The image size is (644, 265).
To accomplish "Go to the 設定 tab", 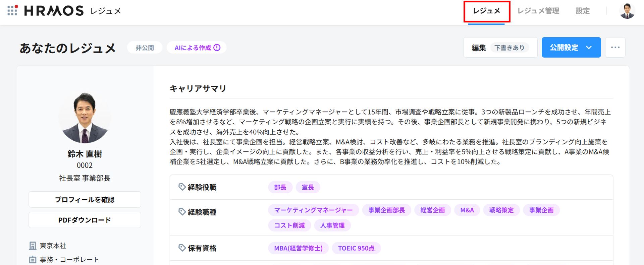I will click(x=583, y=11).
